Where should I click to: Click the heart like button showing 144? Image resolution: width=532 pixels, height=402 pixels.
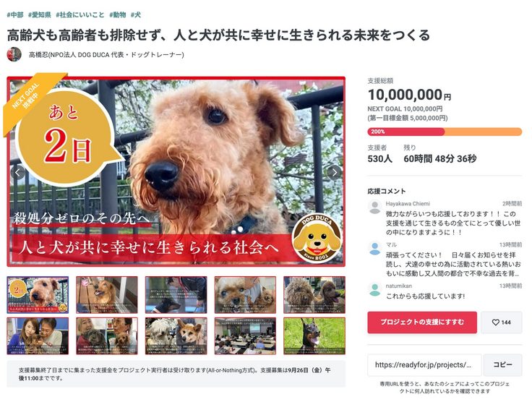click(502, 322)
